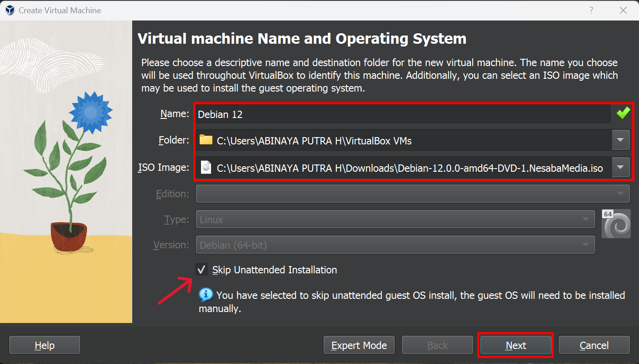
Task: Expand the disabled Edition dropdown
Action: (413, 194)
